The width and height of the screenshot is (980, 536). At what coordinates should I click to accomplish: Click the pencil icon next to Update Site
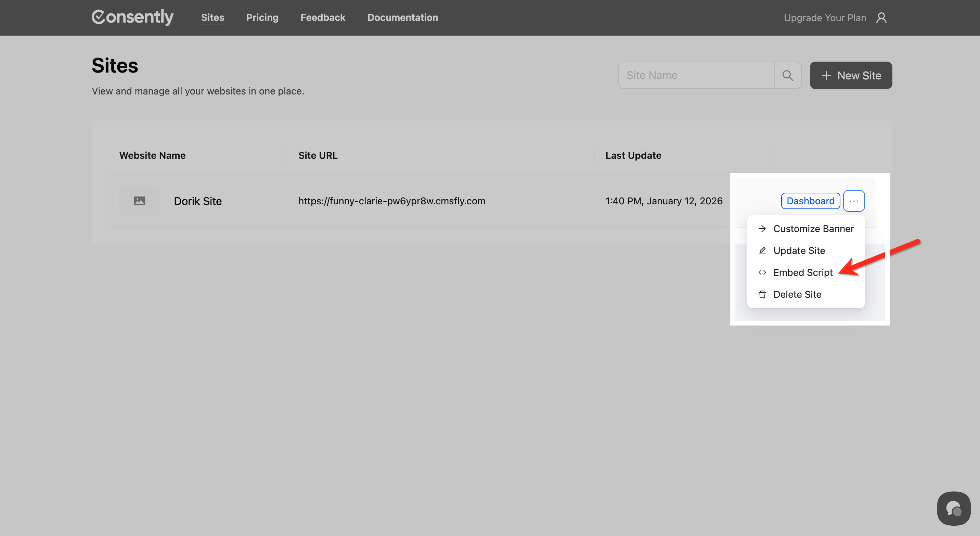[x=762, y=250]
